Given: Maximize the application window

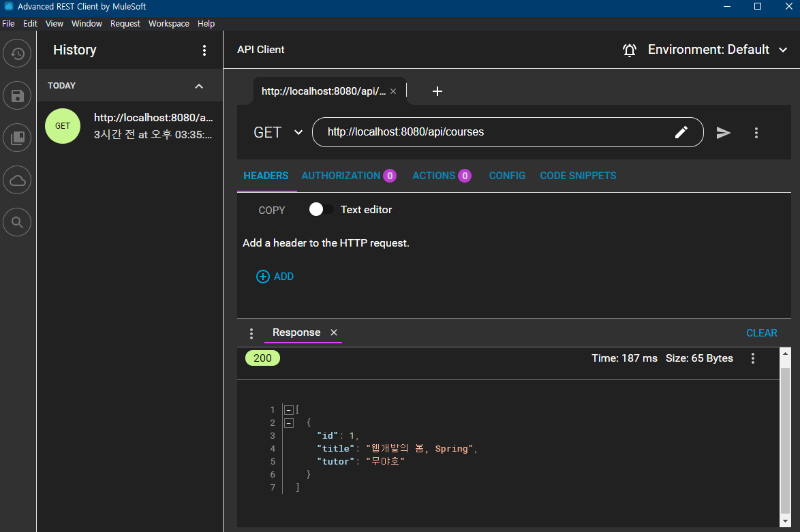Looking at the screenshot, I should pos(758,7).
